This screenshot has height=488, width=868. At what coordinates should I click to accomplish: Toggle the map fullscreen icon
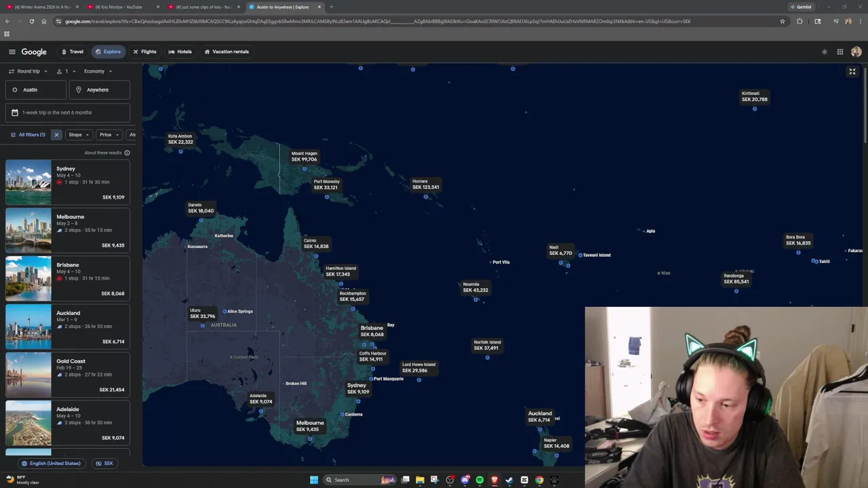[x=852, y=72]
